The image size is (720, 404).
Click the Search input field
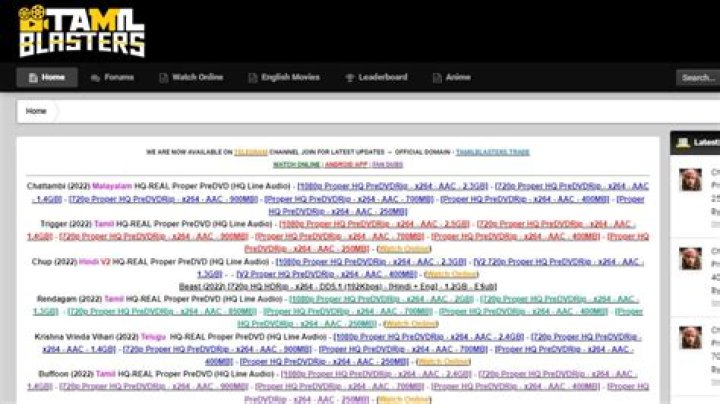[697, 77]
